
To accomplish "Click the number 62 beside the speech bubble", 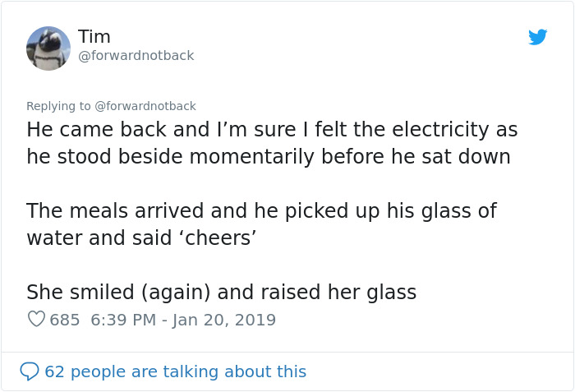I will (x=54, y=371).
